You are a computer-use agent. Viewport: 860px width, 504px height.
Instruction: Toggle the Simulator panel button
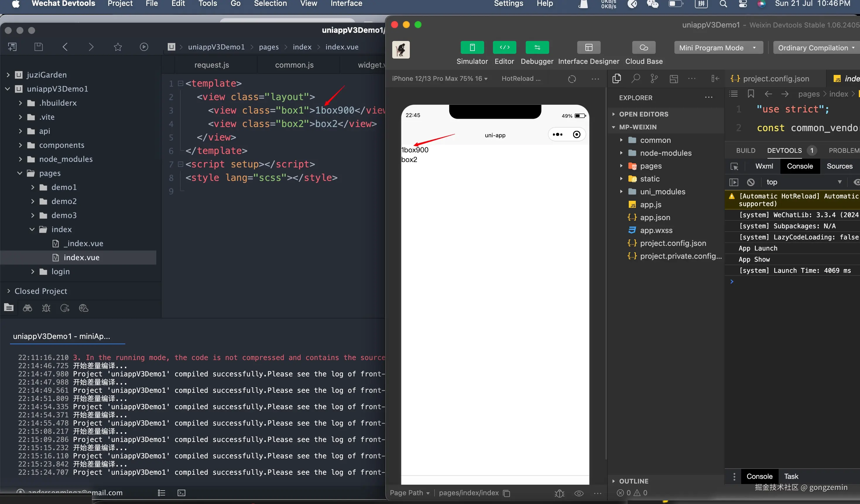[x=472, y=48]
